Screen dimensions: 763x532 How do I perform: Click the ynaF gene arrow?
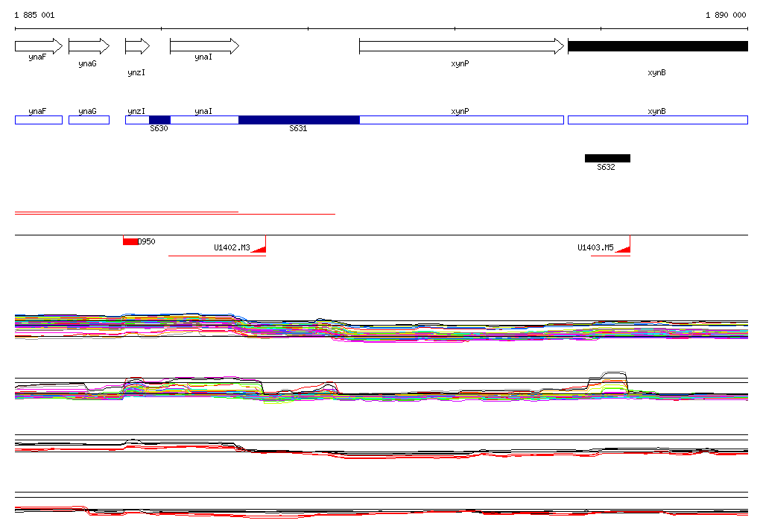click(x=39, y=46)
